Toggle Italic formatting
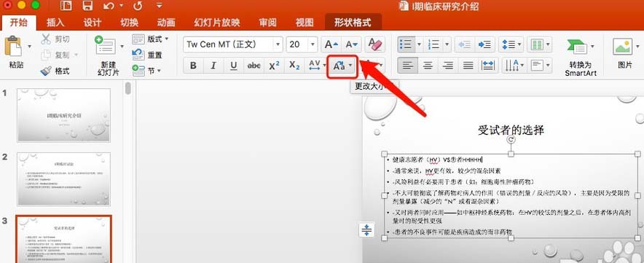644x263 pixels. 213,66
